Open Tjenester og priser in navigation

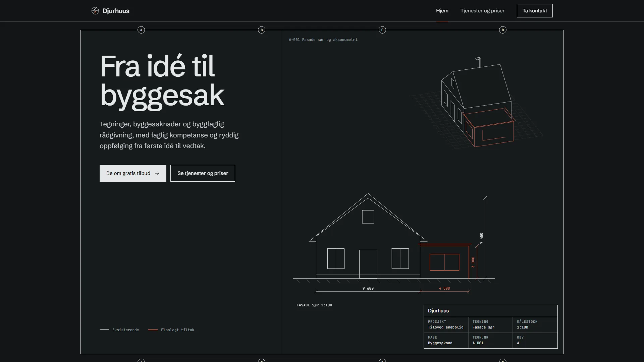(482, 11)
